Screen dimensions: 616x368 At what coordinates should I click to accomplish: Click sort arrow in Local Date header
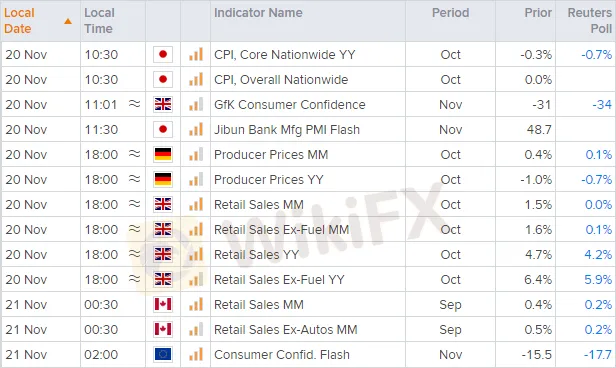pyautogui.click(x=68, y=21)
